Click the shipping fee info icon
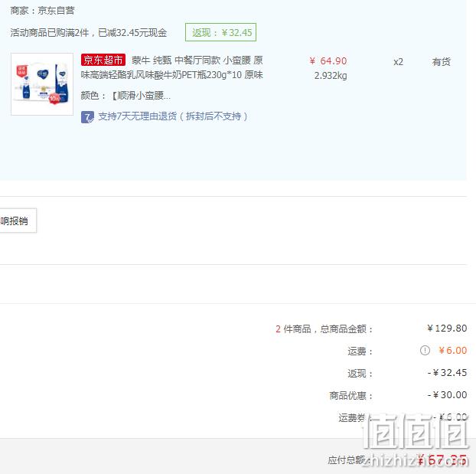 425,351
